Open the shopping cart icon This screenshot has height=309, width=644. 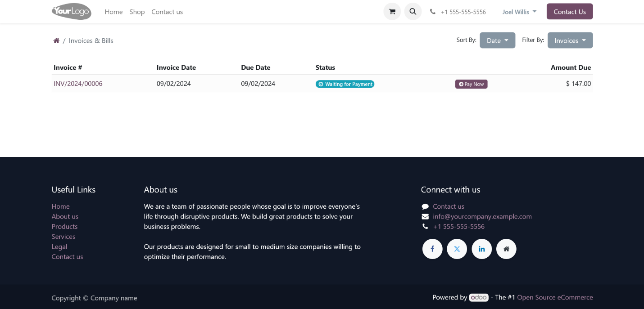pos(392,12)
